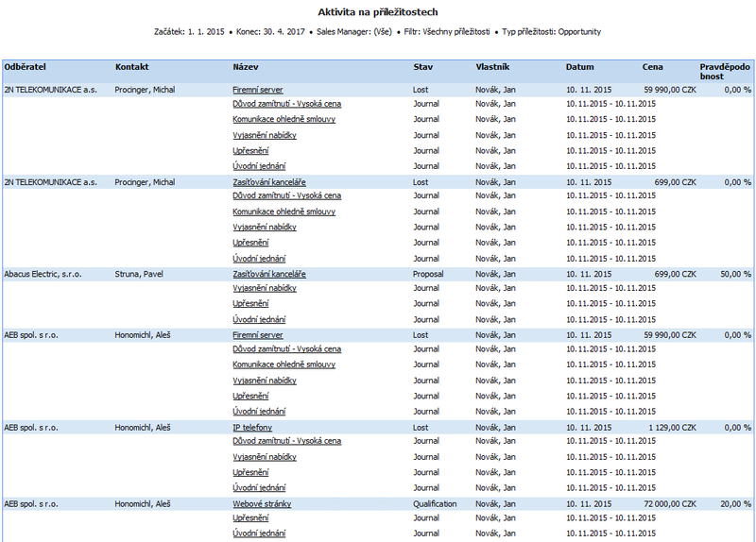Click the Odběratel column header
Screen dimensions: 756x542
coord(26,67)
